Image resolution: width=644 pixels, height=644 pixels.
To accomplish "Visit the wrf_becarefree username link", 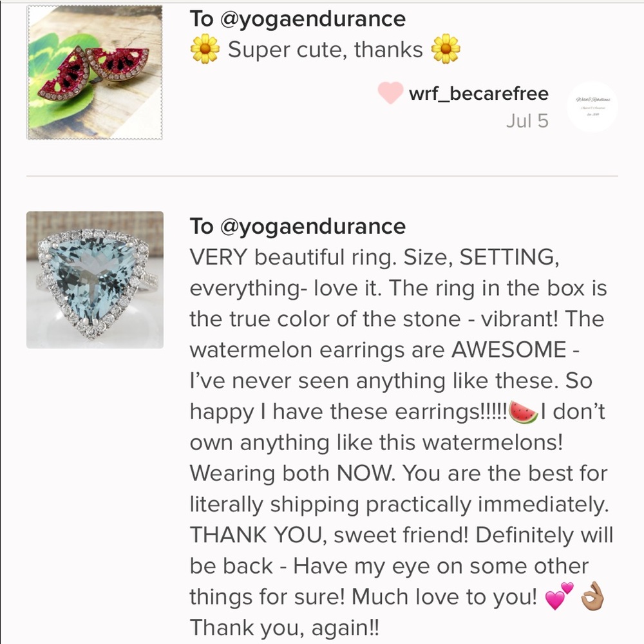I will click(x=478, y=93).
